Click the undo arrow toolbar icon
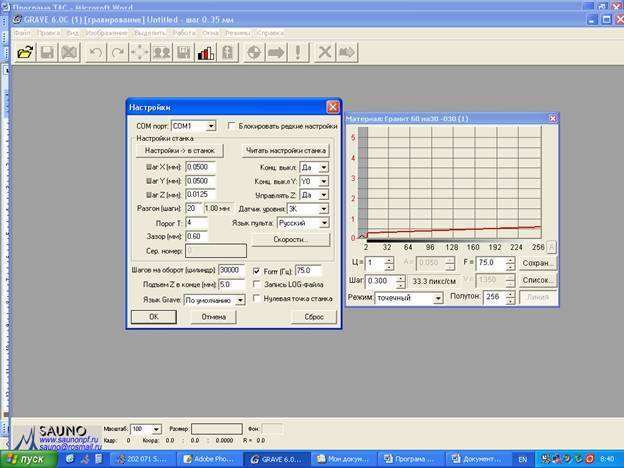Image resolution: width=624 pixels, height=468 pixels. [x=96, y=52]
